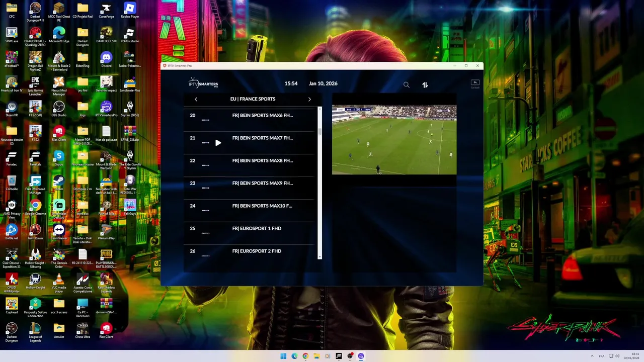
Task: Click the back icon at top-right of IPTV Smarters
Action: [x=475, y=83]
